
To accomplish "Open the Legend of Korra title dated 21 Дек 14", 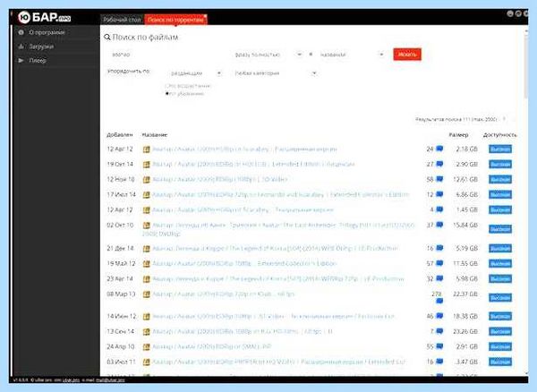I will pyautogui.click(x=275, y=249).
